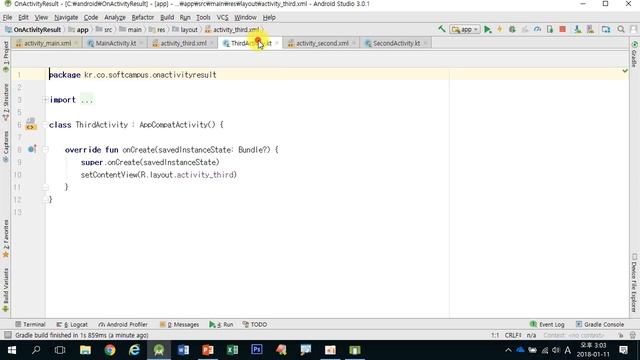Image resolution: width=640 pixels, height=360 pixels.
Task: Toggle the Gradle tool window
Action: (635, 53)
